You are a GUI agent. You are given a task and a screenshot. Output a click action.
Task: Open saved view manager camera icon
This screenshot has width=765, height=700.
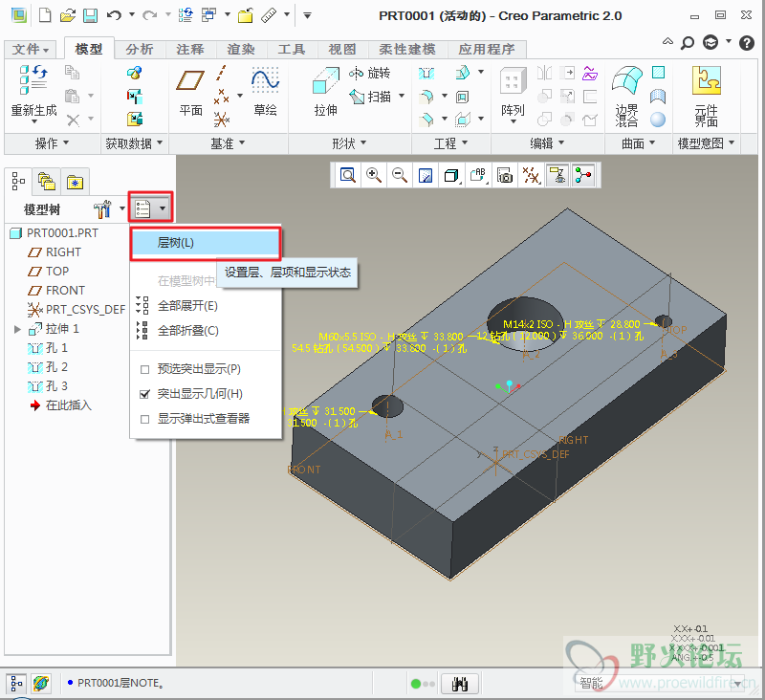tap(505, 175)
